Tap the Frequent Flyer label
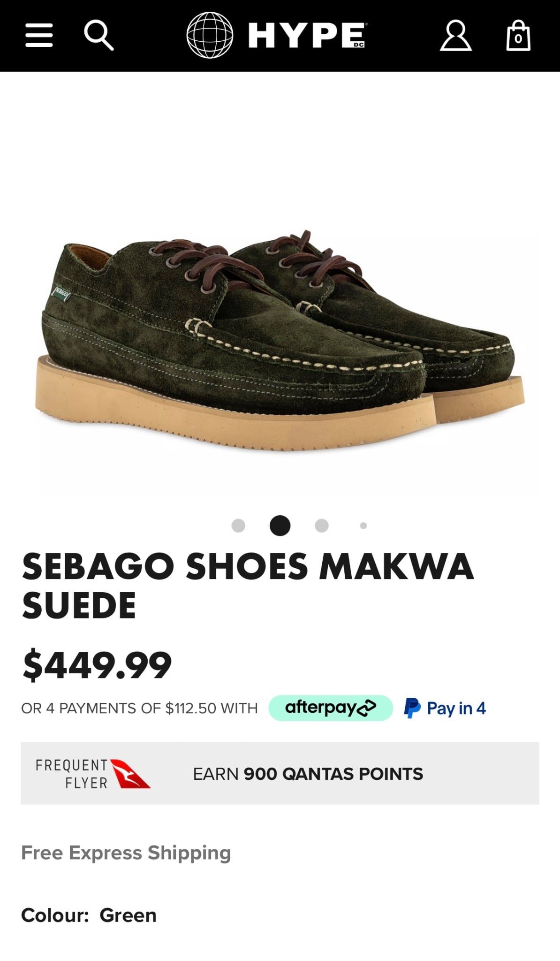The width and height of the screenshot is (560, 961). tap(72, 774)
